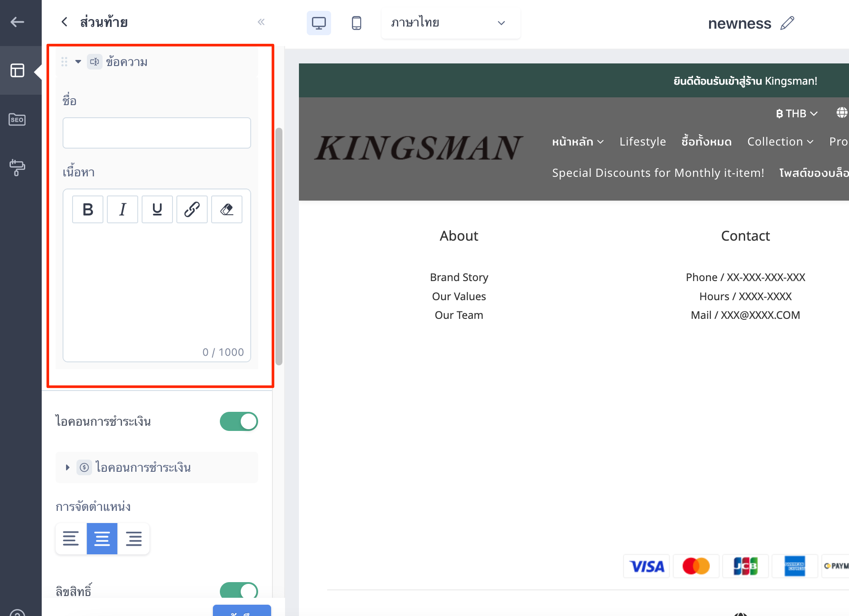Switch to mobile preview mode
This screenshot has width=849, height=616.
tap(356, 23)
